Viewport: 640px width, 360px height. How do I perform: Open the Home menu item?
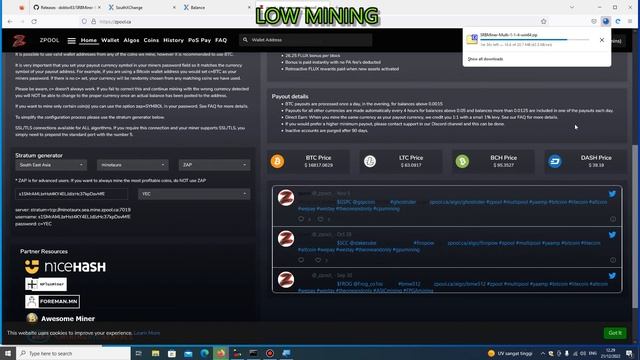click(89, 40)
